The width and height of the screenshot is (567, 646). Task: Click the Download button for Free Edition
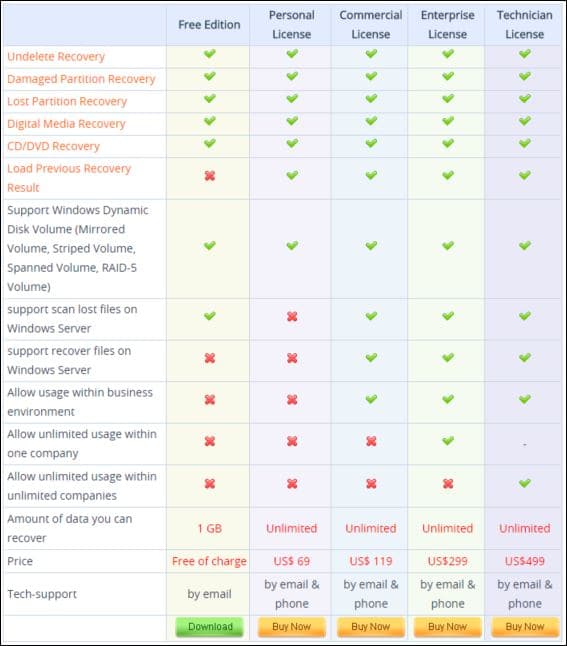tap(209, 627)
